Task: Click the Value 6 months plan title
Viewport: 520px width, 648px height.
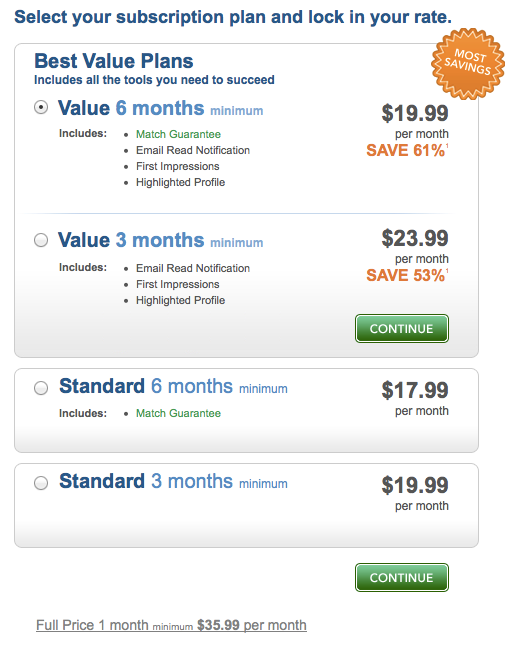Action: (x=160, y=108)
